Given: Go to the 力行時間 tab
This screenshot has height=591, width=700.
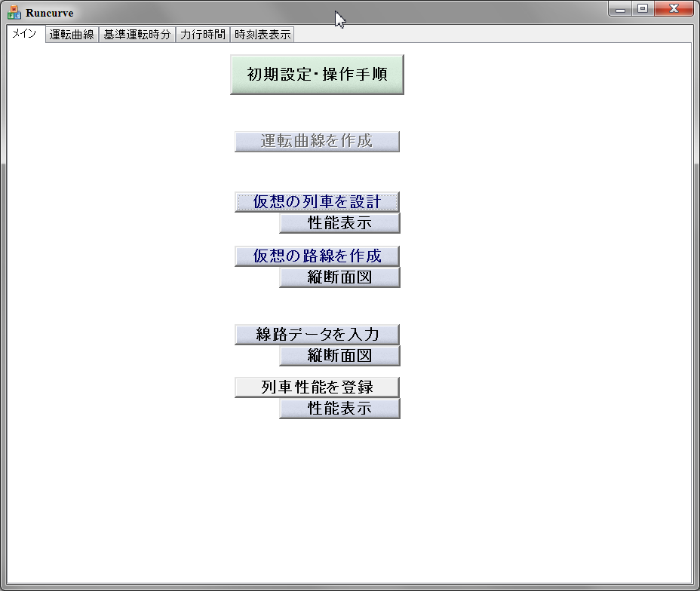Looking at the screenshot, I should point(202,35).
